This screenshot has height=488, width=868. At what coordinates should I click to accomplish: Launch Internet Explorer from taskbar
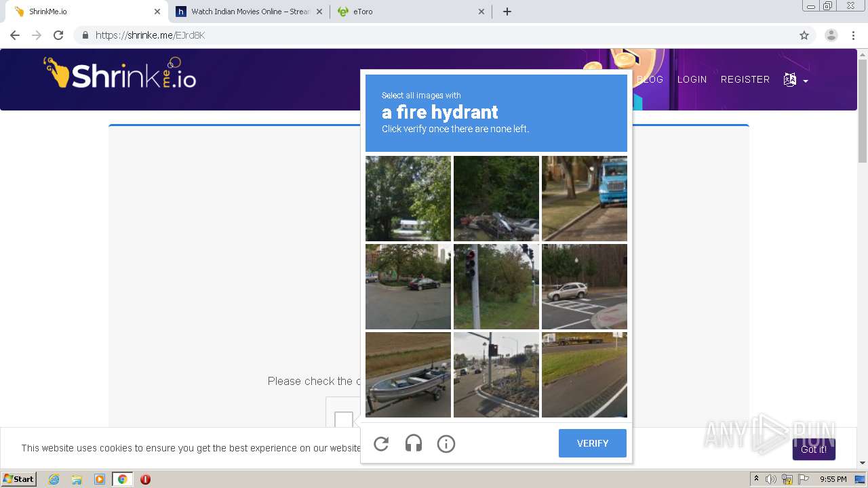click(x=54, y=479)
